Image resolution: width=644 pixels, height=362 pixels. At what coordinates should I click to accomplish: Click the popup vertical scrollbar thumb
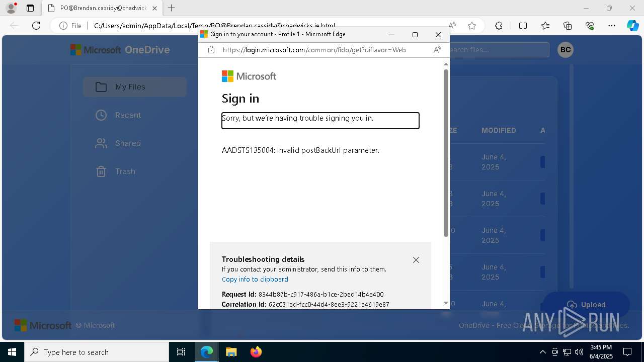tap(446, 152)
